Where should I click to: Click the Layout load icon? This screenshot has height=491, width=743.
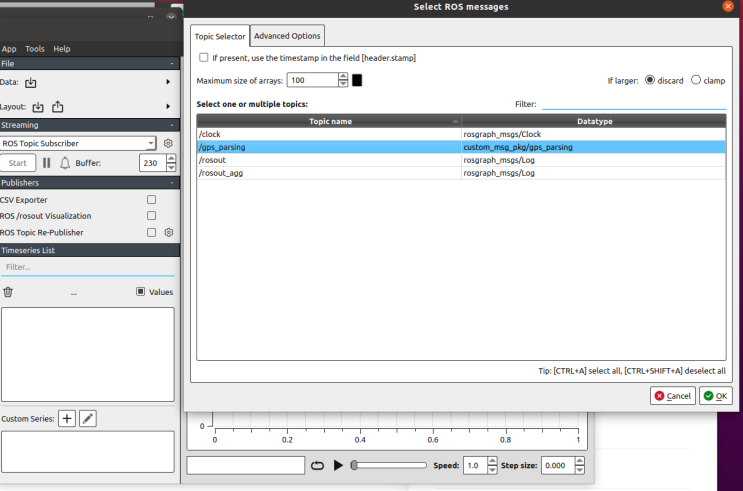point(38,107)
